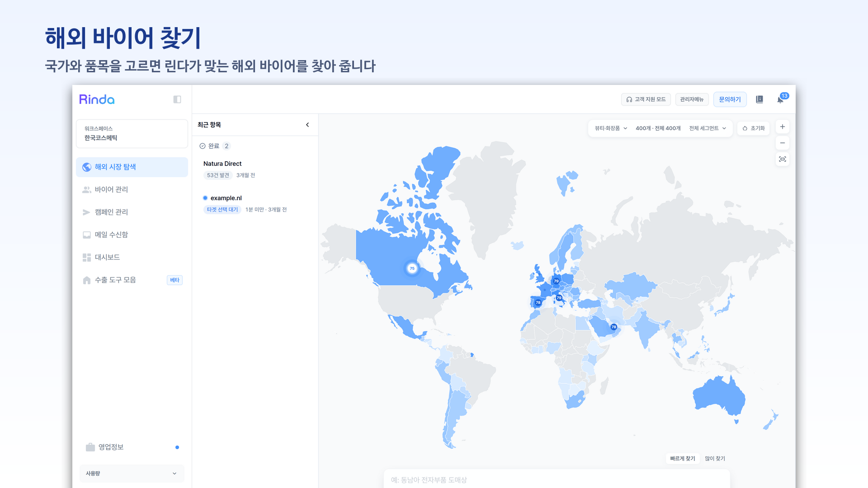Collapse the 최근 항목 panel
This screenshot has width=868, height=488.
coord(307,125)
